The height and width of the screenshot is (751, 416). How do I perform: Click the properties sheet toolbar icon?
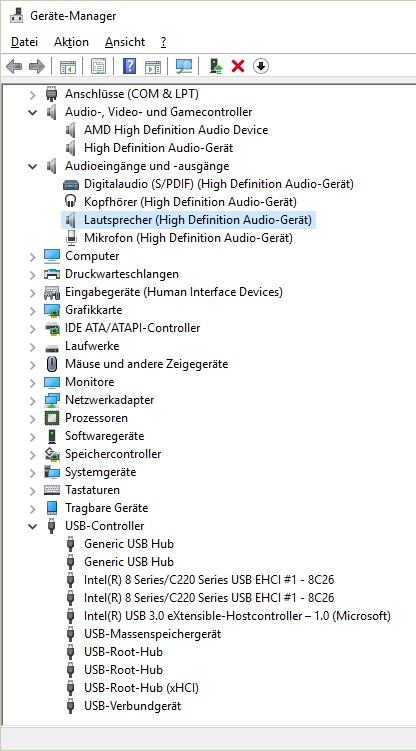click(98, 66)
